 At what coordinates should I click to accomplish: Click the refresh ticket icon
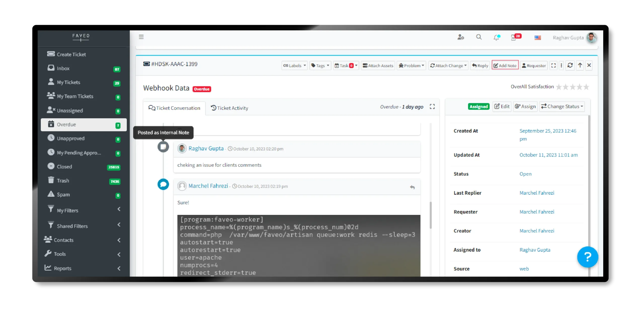point(570,65)
